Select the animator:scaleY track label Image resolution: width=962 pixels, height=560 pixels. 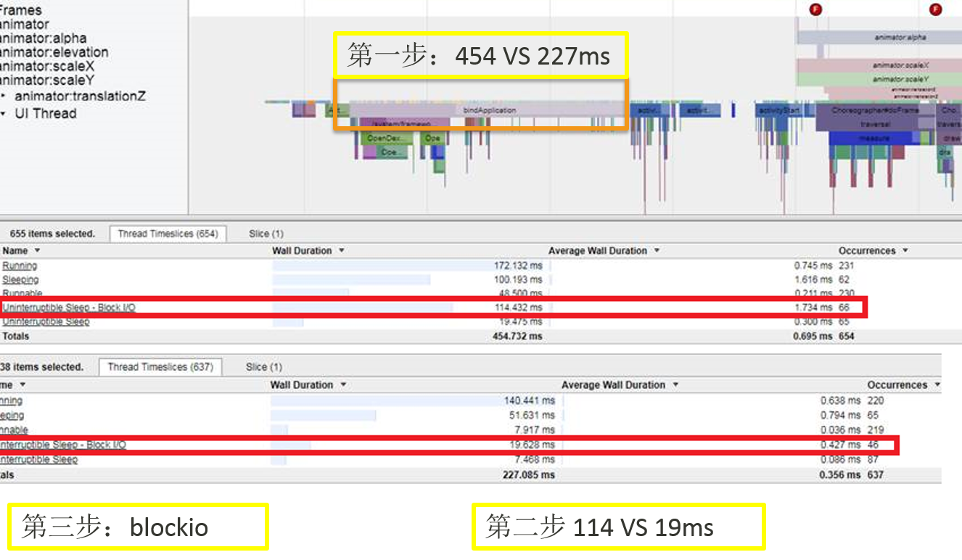click(x=47, y=80)
